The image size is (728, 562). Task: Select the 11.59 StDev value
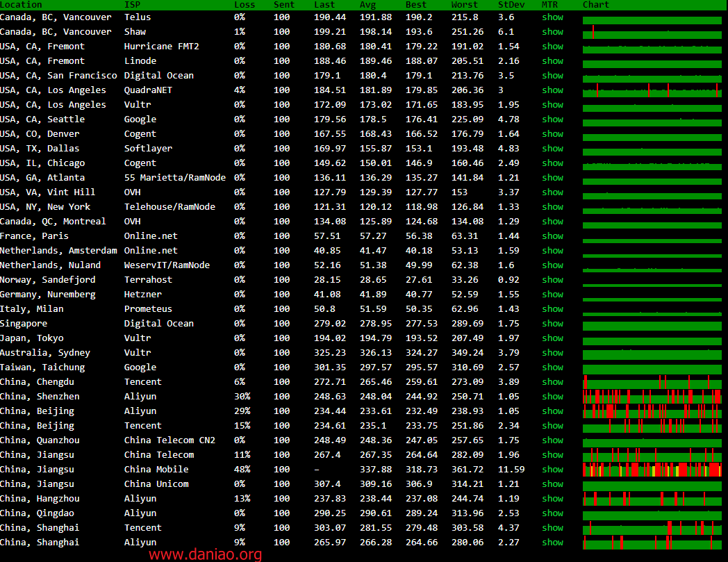click(x=511, y=470)
